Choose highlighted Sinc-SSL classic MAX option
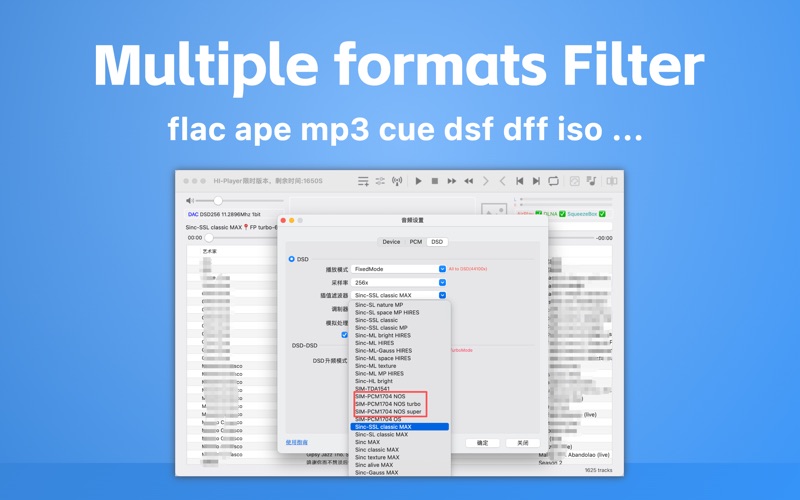Viewport: 800px width, 500px height. [x=399, y=427]
